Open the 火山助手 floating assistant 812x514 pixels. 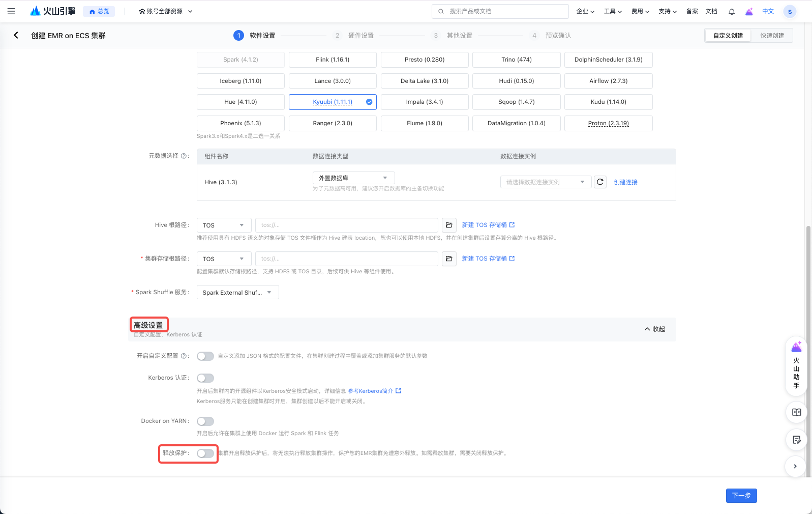pos(796,365)
